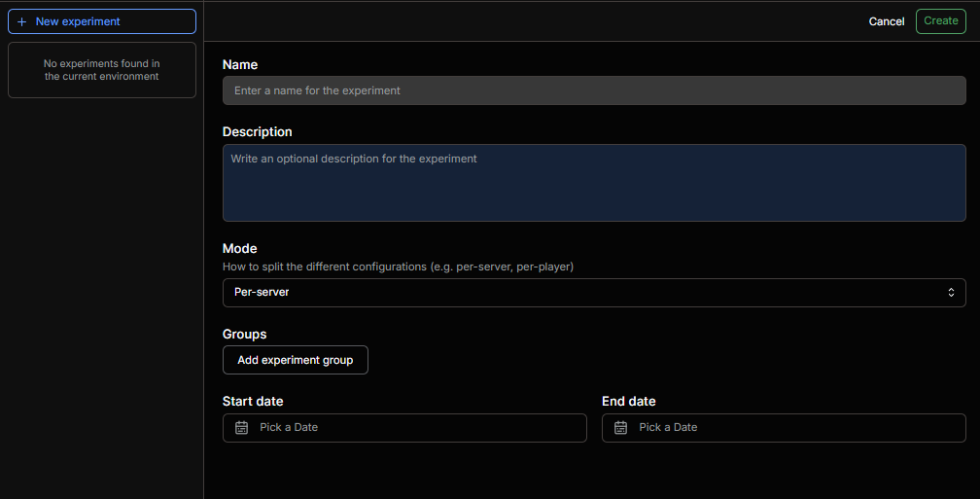The width and height of the screenshot is (980, 499).
Task: Click the Name field label
Action: point(240,65)
